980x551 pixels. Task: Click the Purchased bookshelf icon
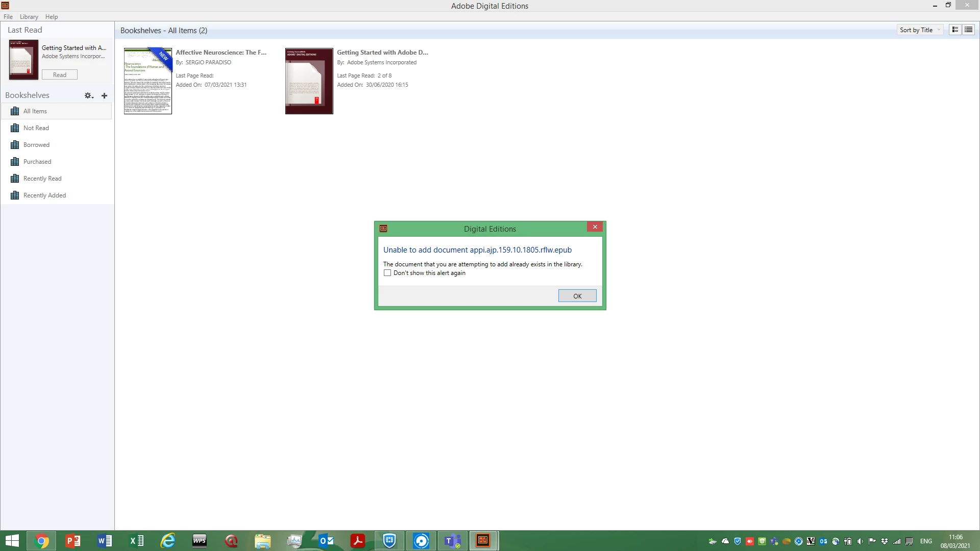pos(15,162)
